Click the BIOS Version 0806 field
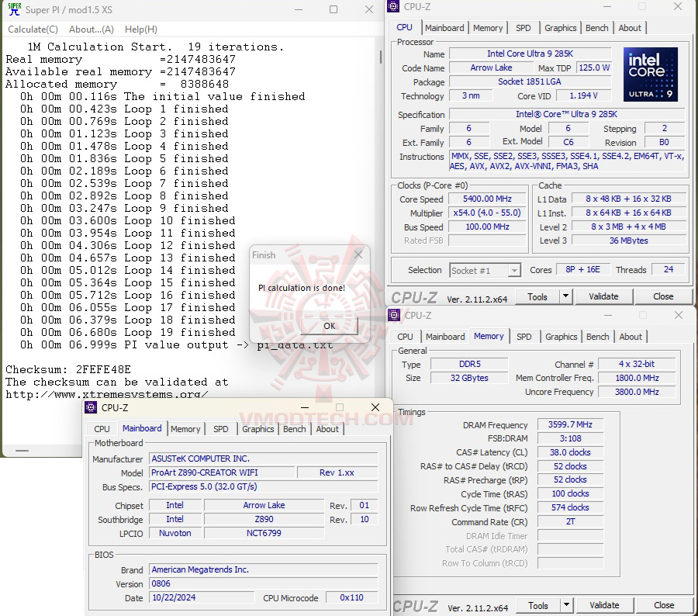 [263, 583]
